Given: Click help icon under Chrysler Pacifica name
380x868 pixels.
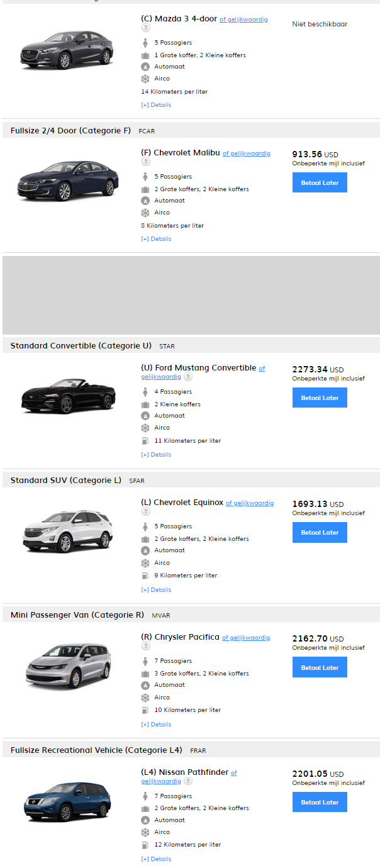Looking at the screenshot, I should click(145, 646).
